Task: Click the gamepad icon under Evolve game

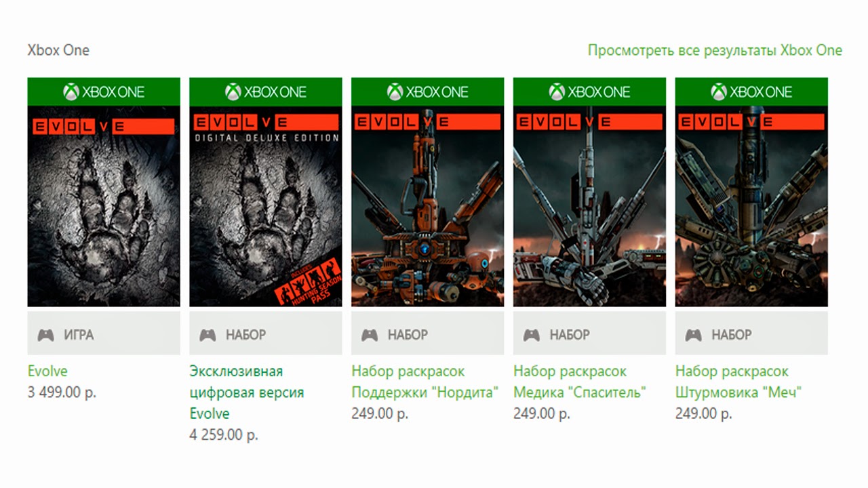Action: point(45,335)
